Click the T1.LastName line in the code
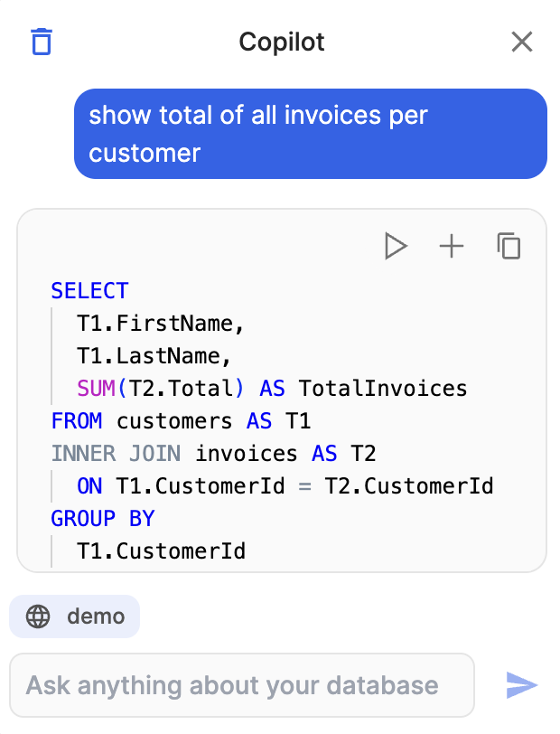560x734 pixels. pyautogui.click(x=154, y=356)
